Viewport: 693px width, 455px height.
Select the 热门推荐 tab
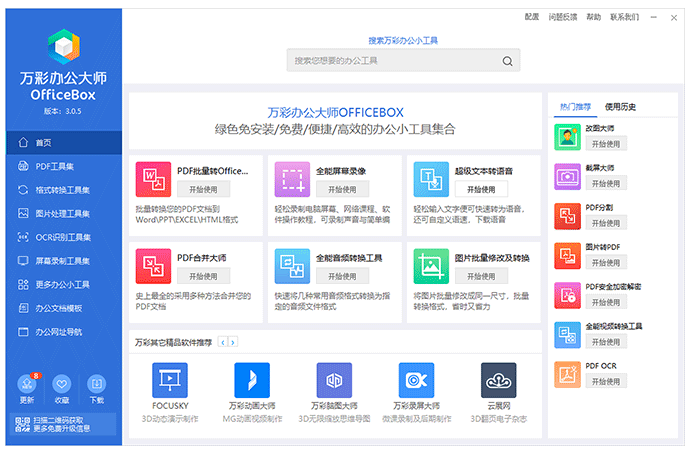575,107
